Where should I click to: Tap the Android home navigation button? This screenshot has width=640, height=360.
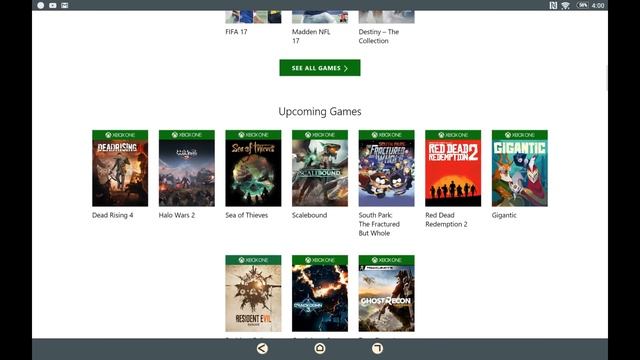320,348
